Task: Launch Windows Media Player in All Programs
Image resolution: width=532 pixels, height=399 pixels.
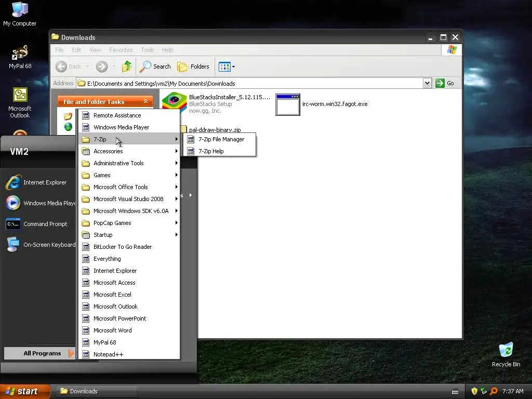Action: coord(129,127)
